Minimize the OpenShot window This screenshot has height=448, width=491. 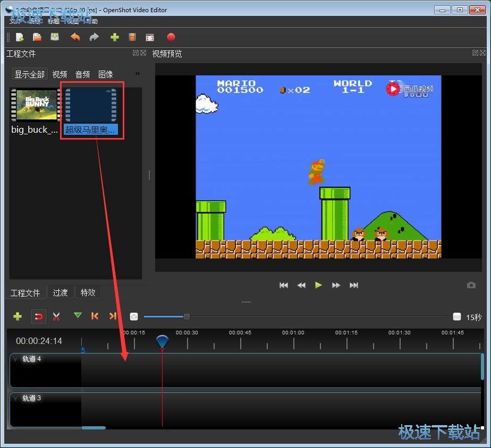(442, 10)
